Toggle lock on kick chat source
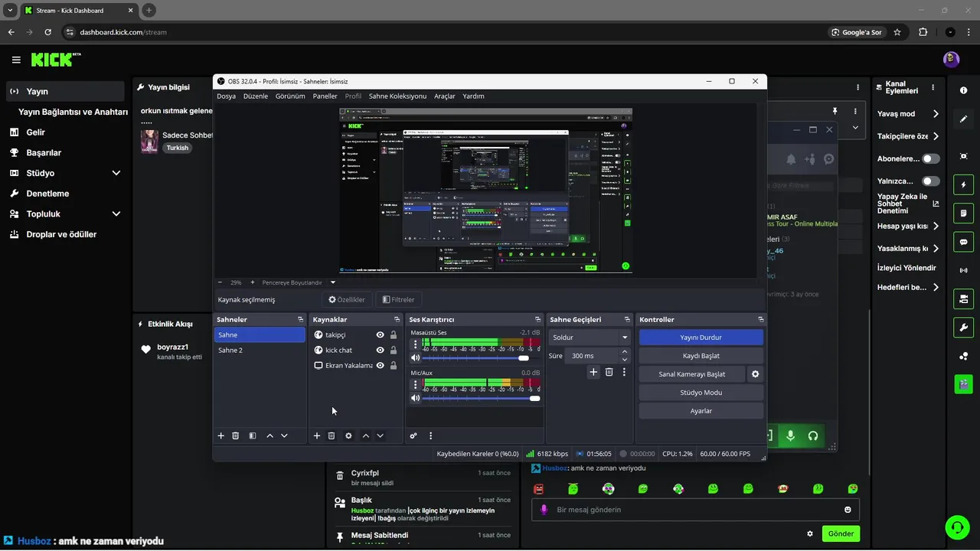 coord(394,350)
